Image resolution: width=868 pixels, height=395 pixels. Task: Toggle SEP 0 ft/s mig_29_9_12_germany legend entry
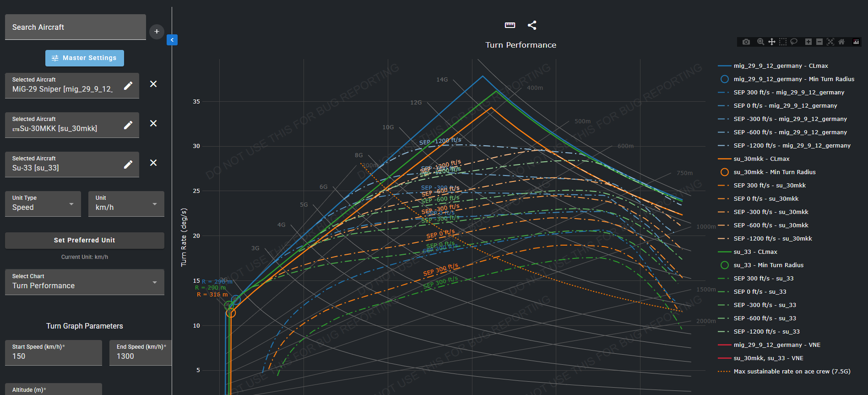point(778,106)
